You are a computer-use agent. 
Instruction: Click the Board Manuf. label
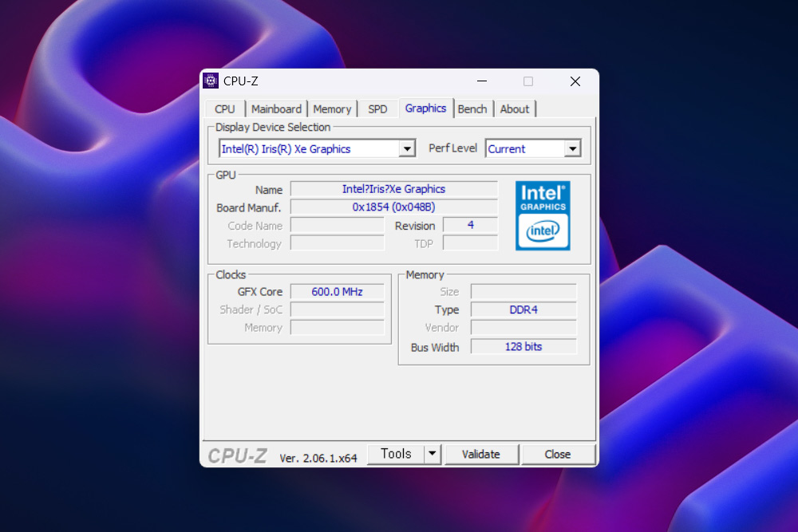(248, 207)
